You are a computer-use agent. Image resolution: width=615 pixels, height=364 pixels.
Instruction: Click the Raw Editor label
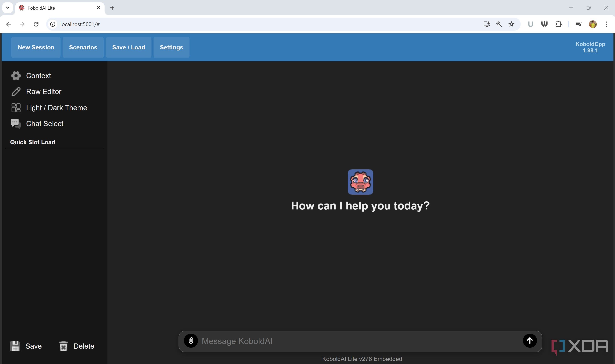[x=44, y=92]
